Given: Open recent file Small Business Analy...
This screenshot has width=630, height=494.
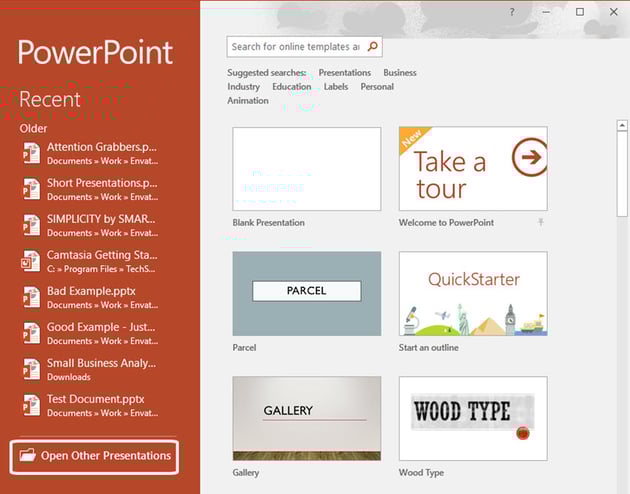Looking at the screenshot, I should [90, 369].
